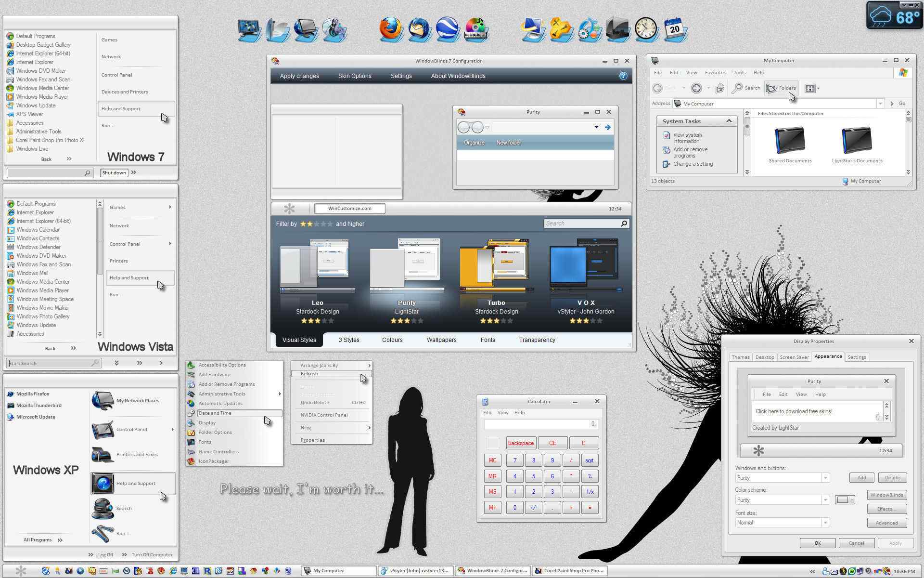Image resolution: width=924 pixels, height=578 pixels.
Task: Open the Font size dropdown
Action: [825, 523]
